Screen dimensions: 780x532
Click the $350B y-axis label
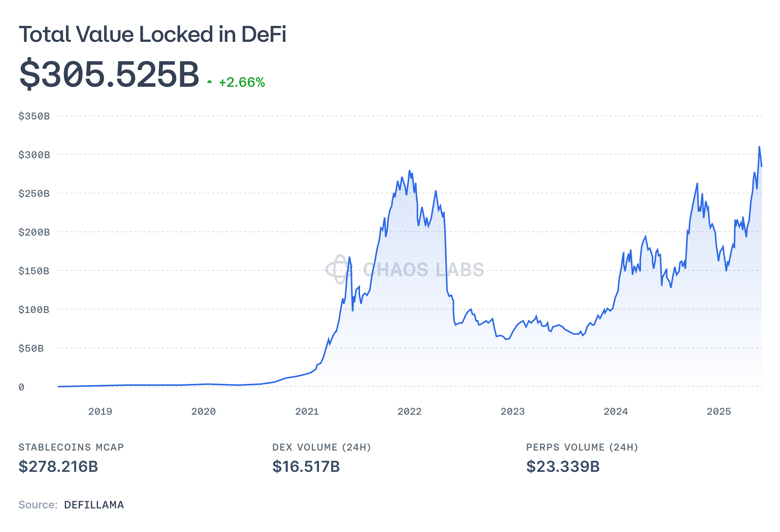(x=34, y=116)
